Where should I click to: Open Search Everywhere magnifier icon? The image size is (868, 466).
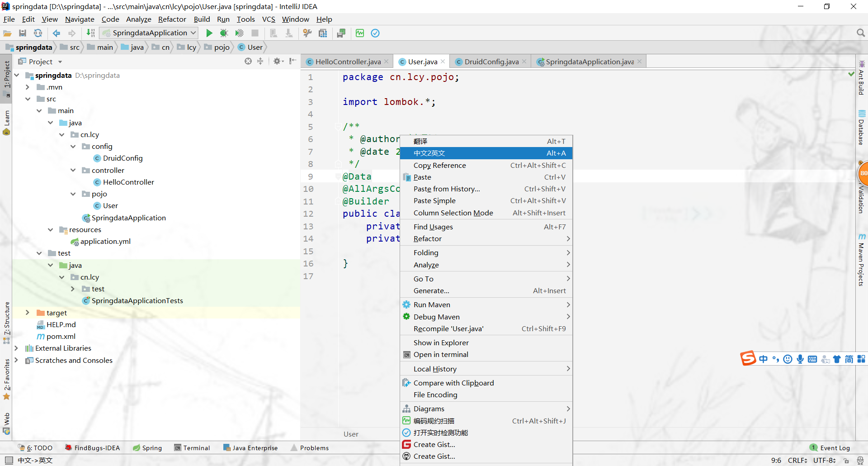(860, 33)
